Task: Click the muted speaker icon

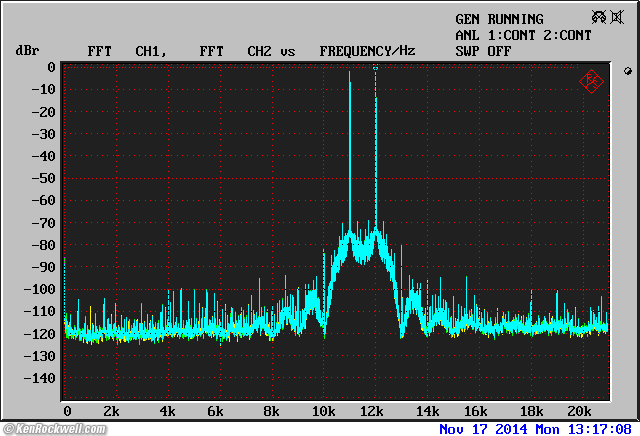Action: pos(616,18)
